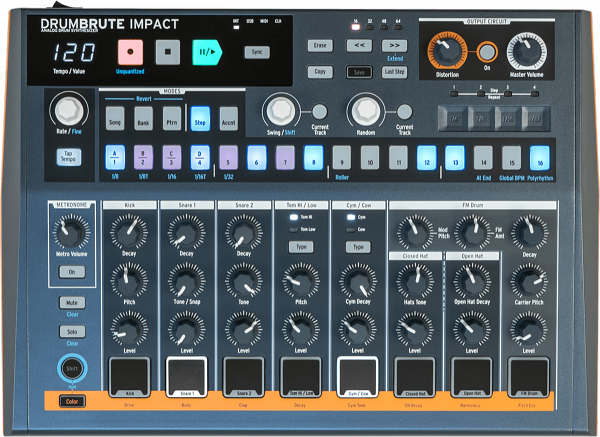This screenshot has height=437, width=600.
Task: Toggle the Metronome On button
Action: click(x=72, y=272)
